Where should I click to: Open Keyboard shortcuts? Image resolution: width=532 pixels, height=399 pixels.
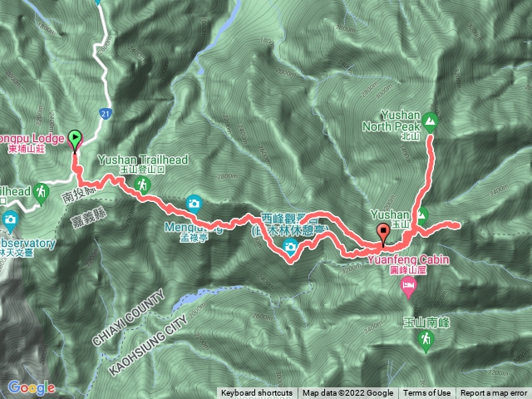(257, 393)
